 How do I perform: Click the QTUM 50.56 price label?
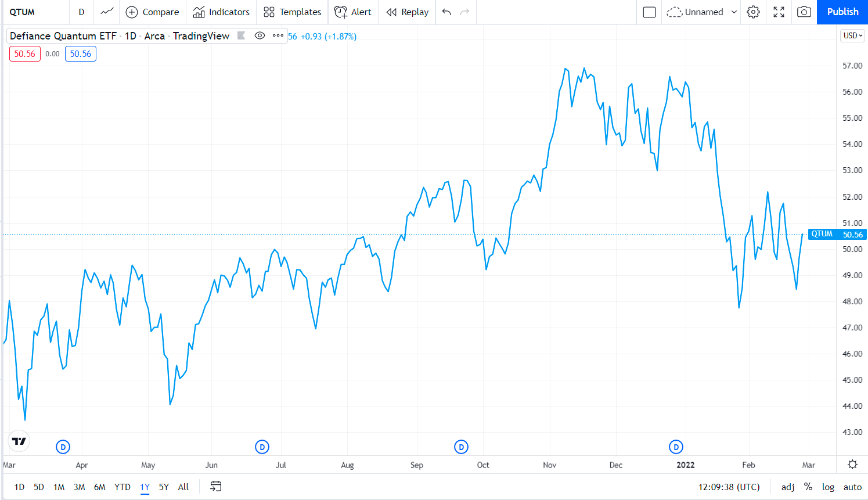click(837, 234)
